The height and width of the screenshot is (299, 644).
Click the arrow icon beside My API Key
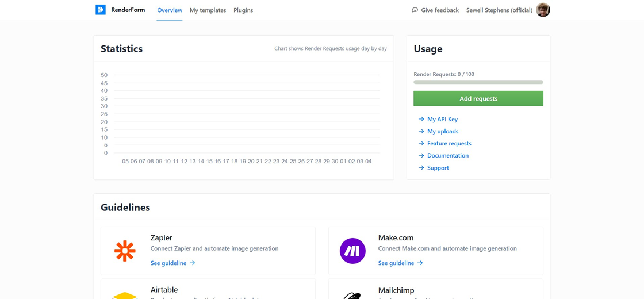(421, 119)
